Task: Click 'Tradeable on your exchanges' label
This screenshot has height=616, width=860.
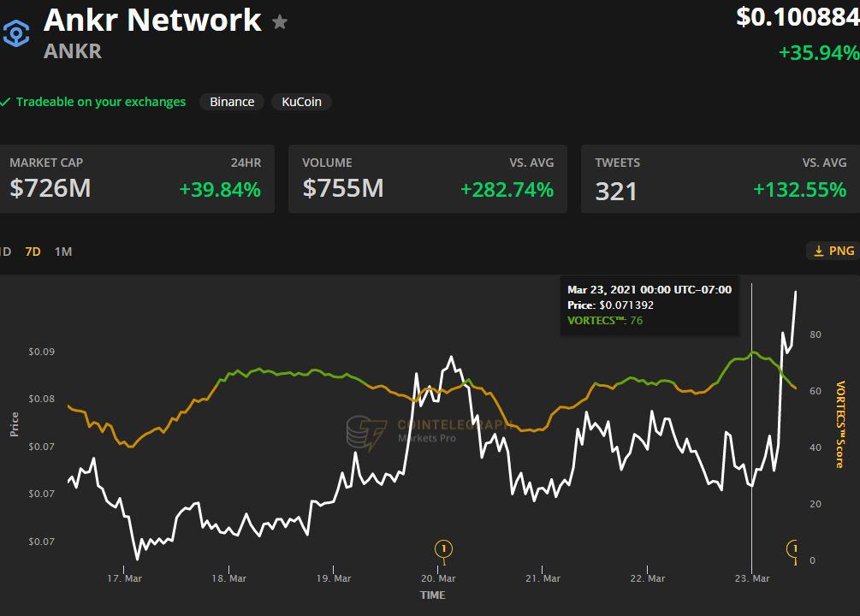Action: (101, 102)
